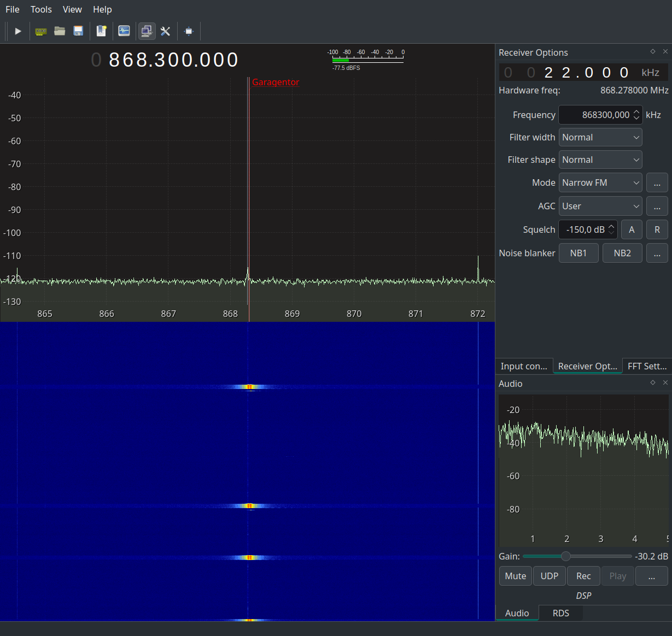Open the monitor waveform icon in toolbar
This screenshot has width=672, height=636.
point(124,31)
